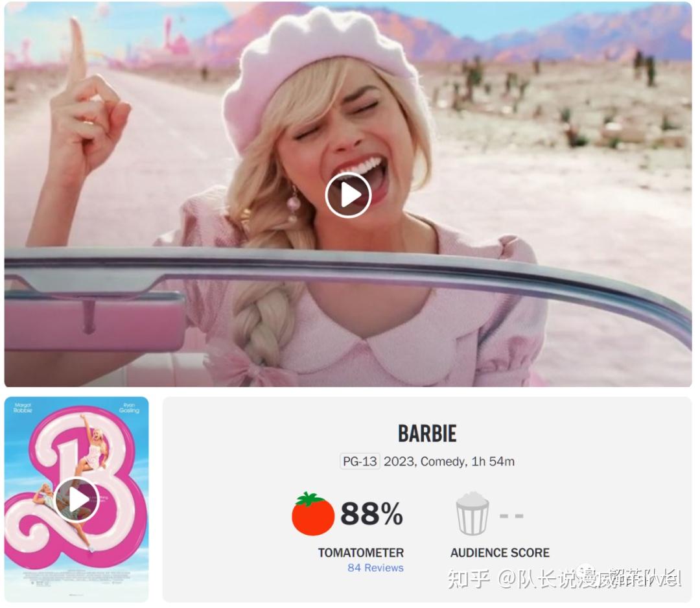
Task: Click Margot Robbie's name on the poster
Action: (x=22, y=408)
